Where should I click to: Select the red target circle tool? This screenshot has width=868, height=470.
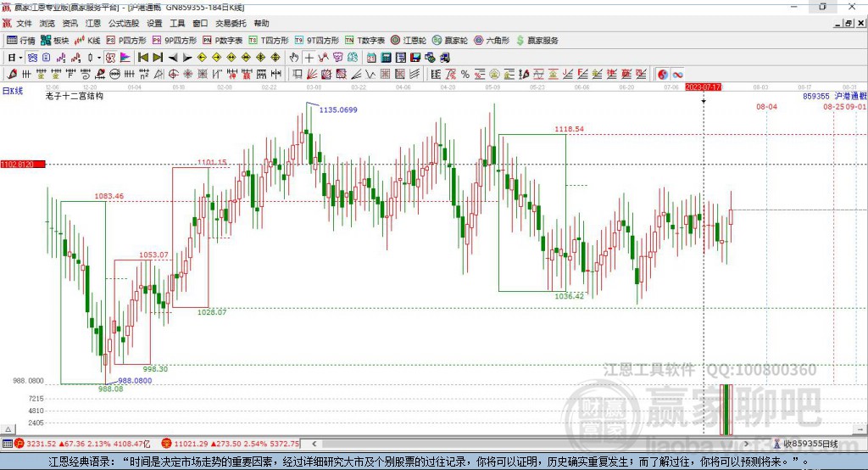click(173, 75)
